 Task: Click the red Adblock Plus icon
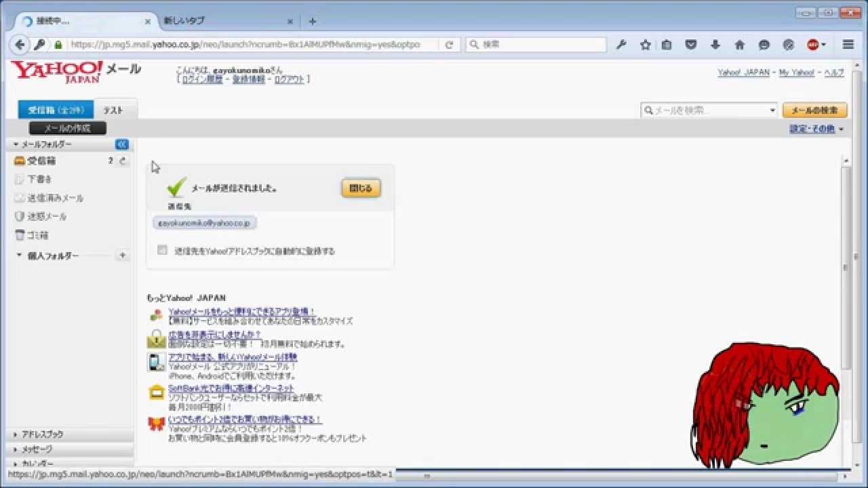812,45
